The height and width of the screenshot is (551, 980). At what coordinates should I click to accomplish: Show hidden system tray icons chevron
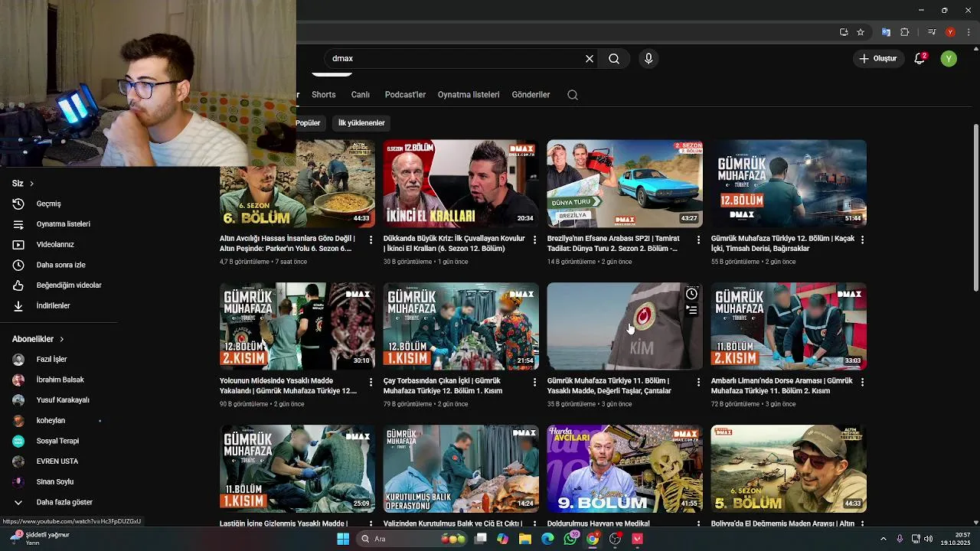pyautogui.click(x=883, y=539)
